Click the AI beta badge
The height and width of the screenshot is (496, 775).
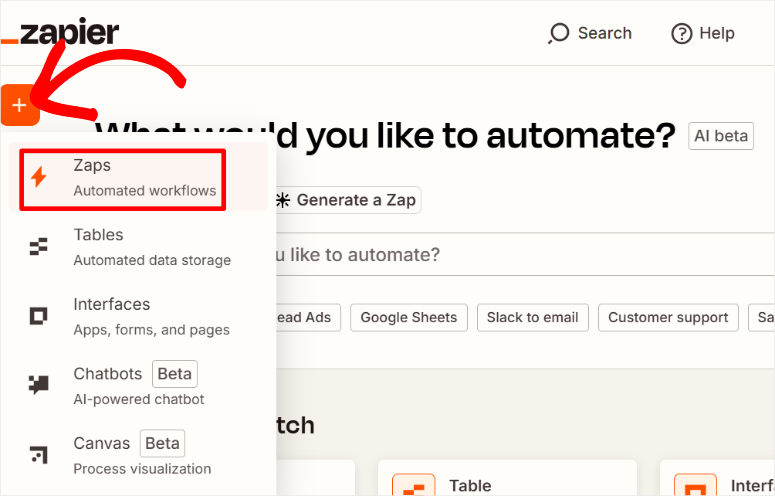721,136
